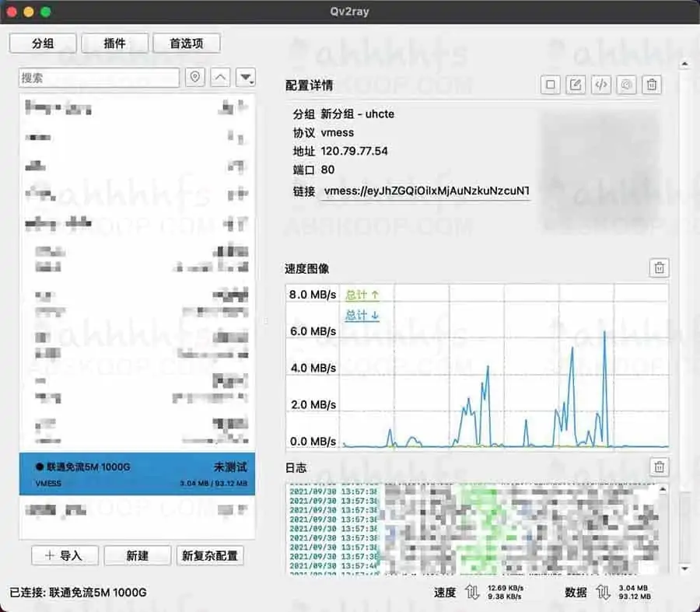
Task: Click the 导入 import button
Action: click(x=65, y=555)
